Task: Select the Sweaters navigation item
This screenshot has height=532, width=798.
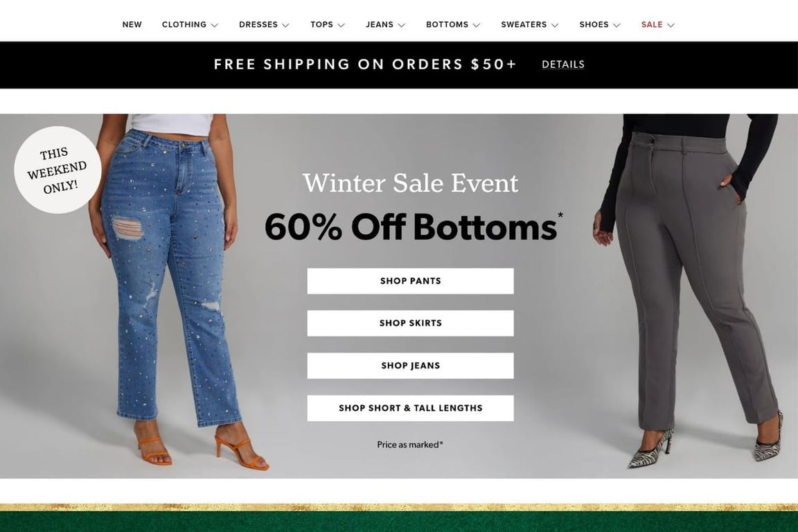Action: pyautogui.click(x=524, y=24)
